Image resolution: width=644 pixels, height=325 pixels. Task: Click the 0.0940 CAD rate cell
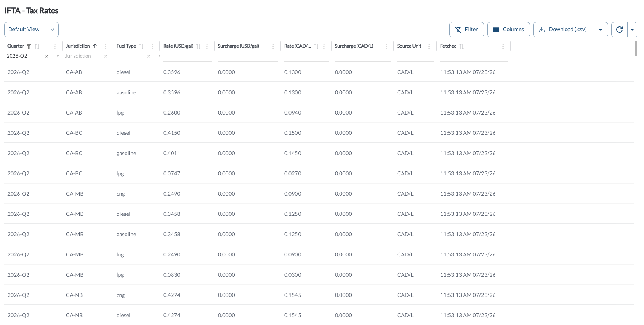(x=293, y=113)
